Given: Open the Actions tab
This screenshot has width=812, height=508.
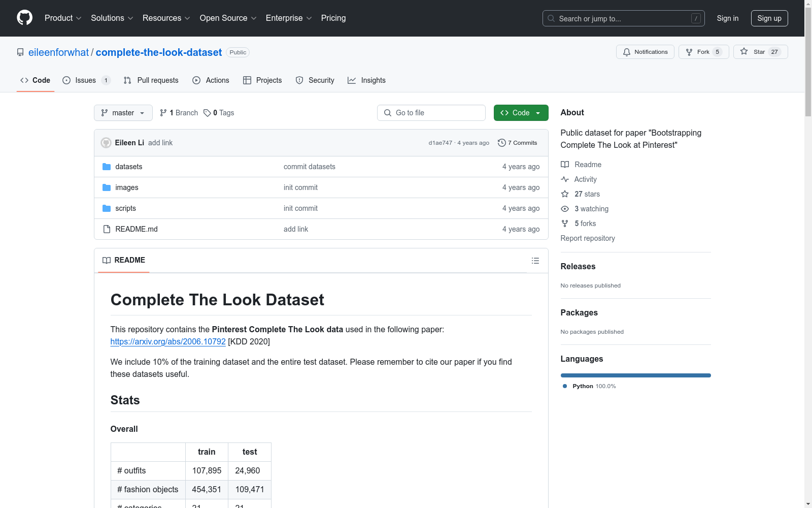Looking at the screenshot, I should point(211,80).
